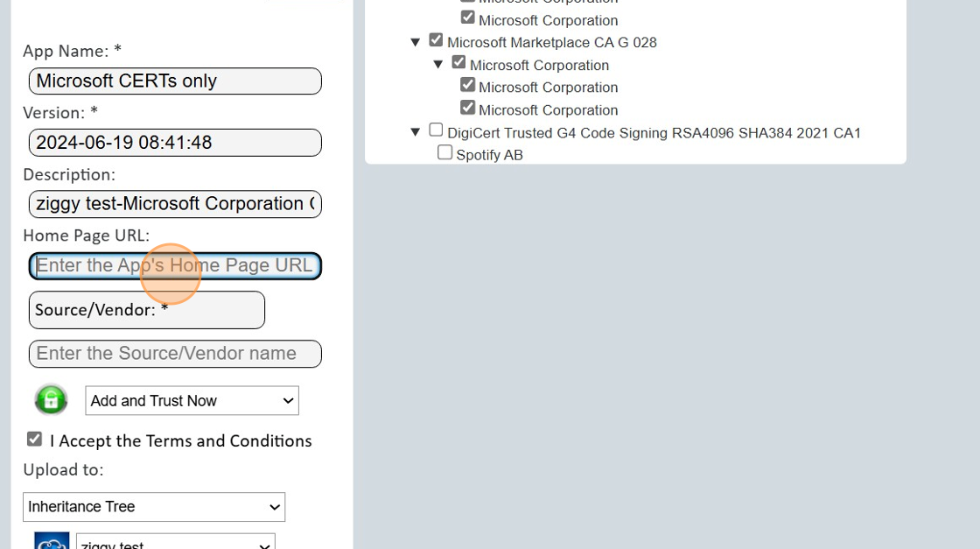Viewport: 980px width, 549px height.
Task: Uncheck Microsoft Corporation checkbox directly above DigiCert
Action: (x=467, y=108)
